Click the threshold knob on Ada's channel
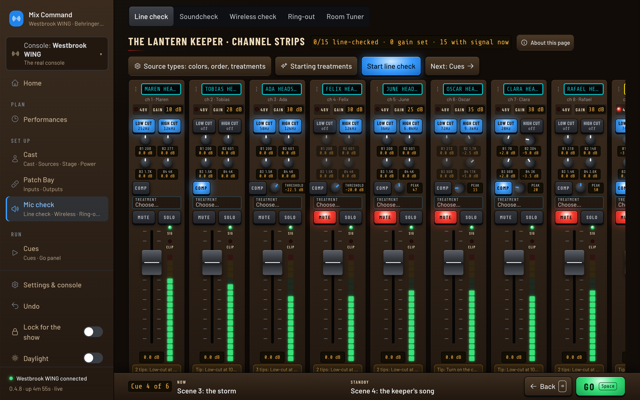 point(275,187)
